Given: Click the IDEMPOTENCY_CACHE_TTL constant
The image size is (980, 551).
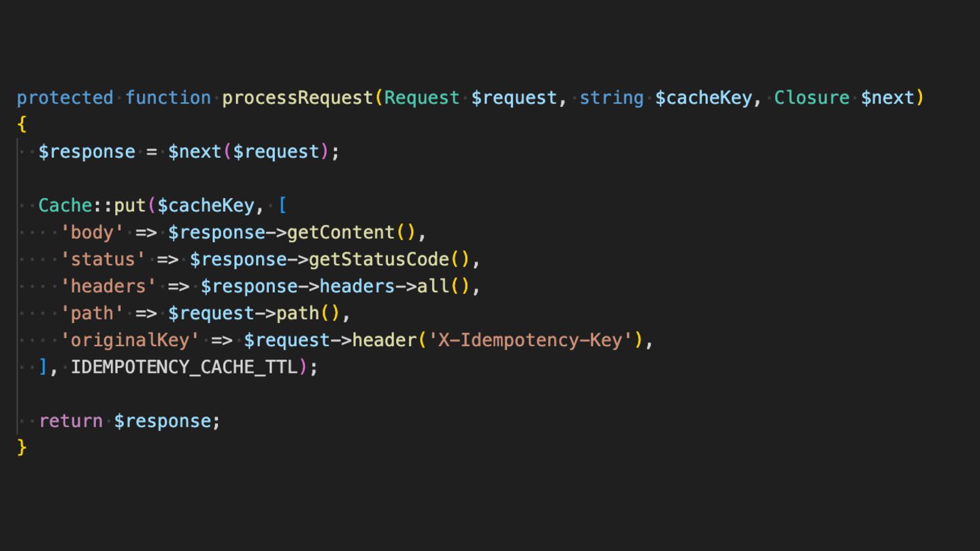Looking at the screenshot, I should point(184,367).
